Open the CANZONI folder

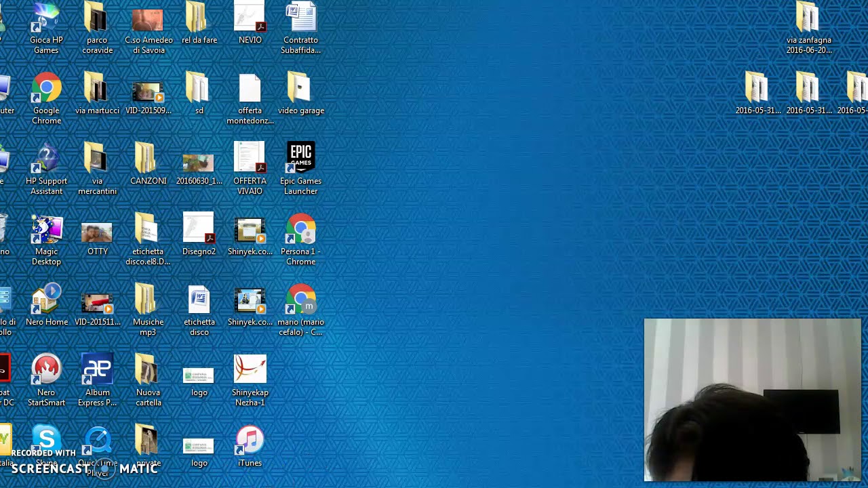click(x=149, y=164)
